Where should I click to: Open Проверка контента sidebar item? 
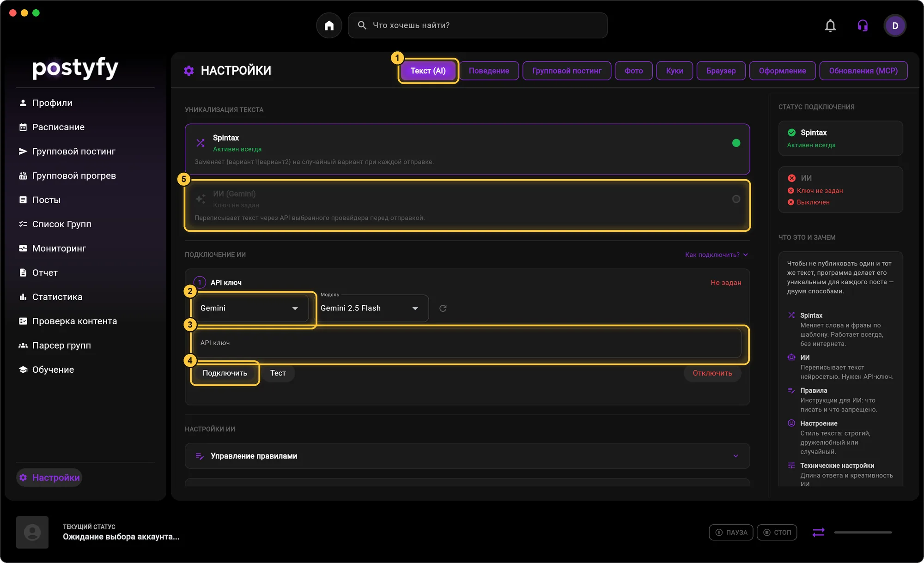68,321
